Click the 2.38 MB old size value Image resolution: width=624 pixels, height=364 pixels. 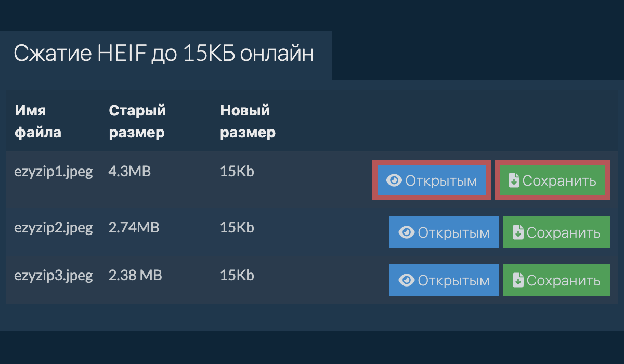click(x=135, y=275)
